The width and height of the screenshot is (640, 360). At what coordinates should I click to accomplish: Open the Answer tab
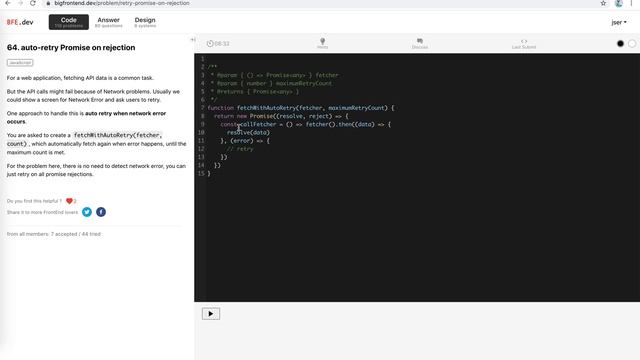pos(109,22)
